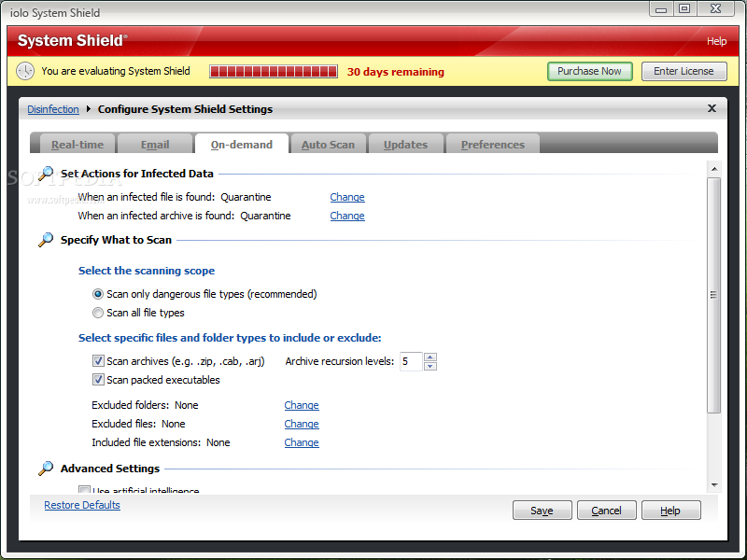Maximize the iolo System Shield window
This screenshot has width=747, height=560.
[684, 9]
